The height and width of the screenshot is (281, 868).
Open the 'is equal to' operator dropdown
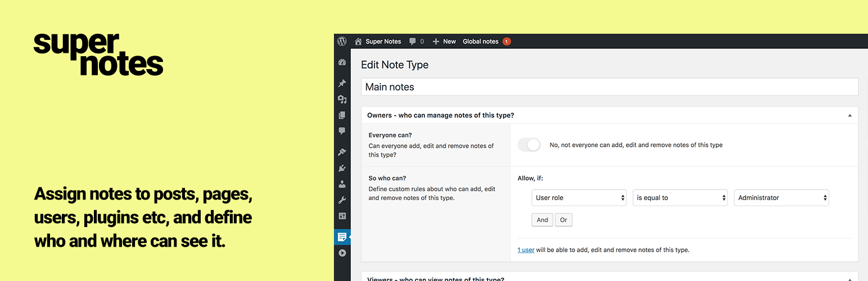coord(680,198)
